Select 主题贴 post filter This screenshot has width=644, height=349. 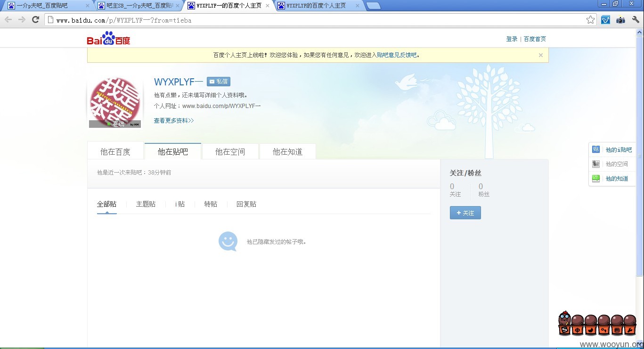[146, 204]
